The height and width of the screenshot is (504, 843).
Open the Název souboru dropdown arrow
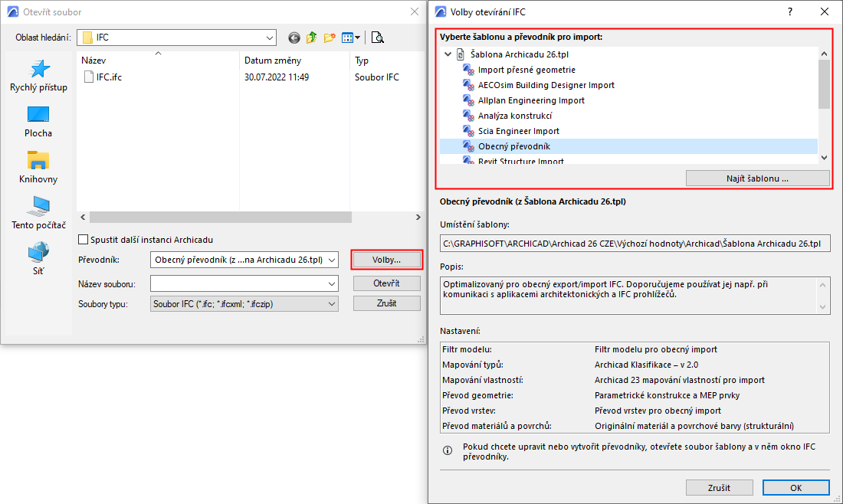click(332, 283)
